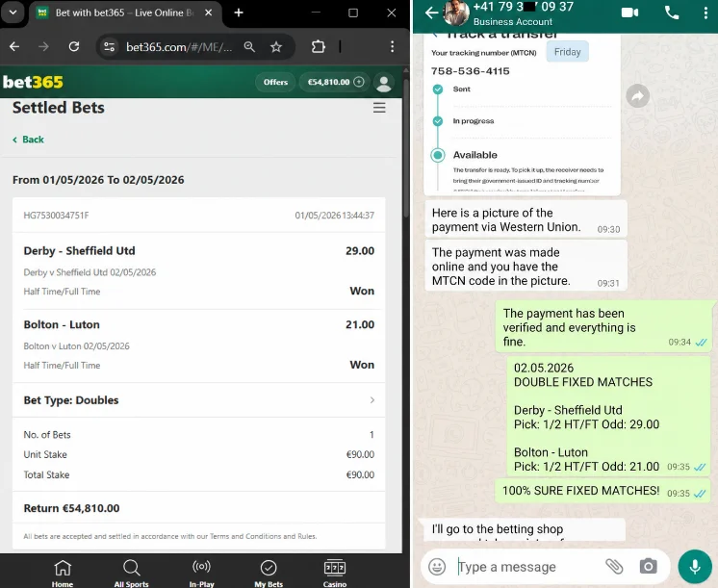Image resolution: width=718 pixels, height=588 pixels.
Task: Click the Friday date chip in chat
Action: tap(567, 52)
